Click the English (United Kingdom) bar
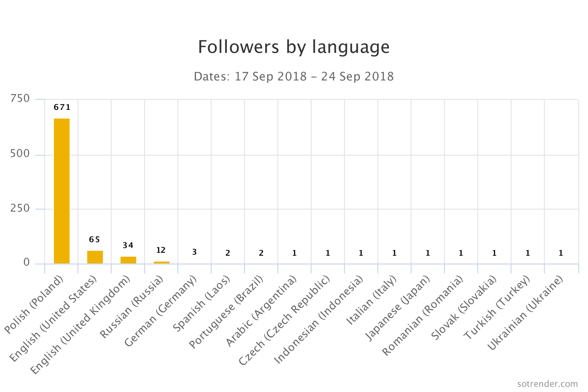Screen dimensions: 588x392 [x=128, y=260]
